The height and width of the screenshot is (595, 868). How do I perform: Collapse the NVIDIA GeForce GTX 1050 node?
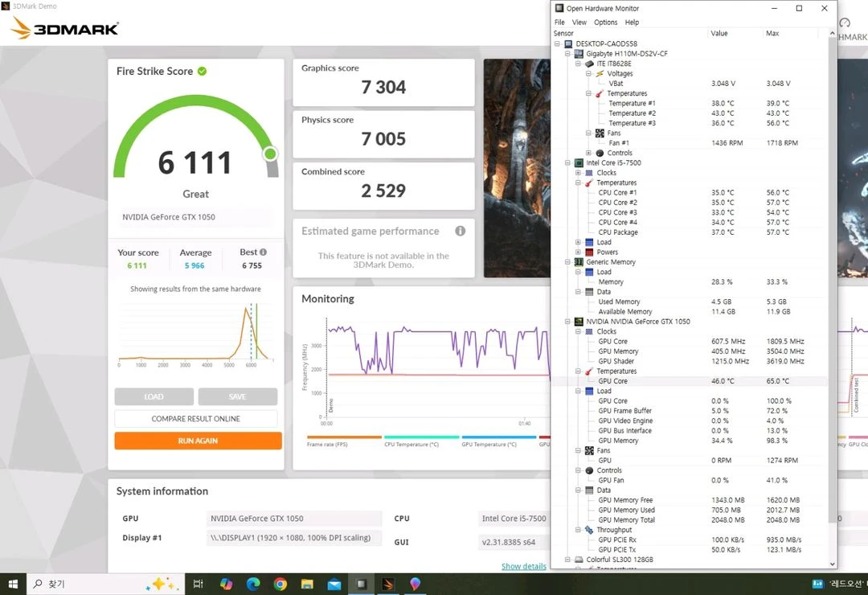click(567, 322)
